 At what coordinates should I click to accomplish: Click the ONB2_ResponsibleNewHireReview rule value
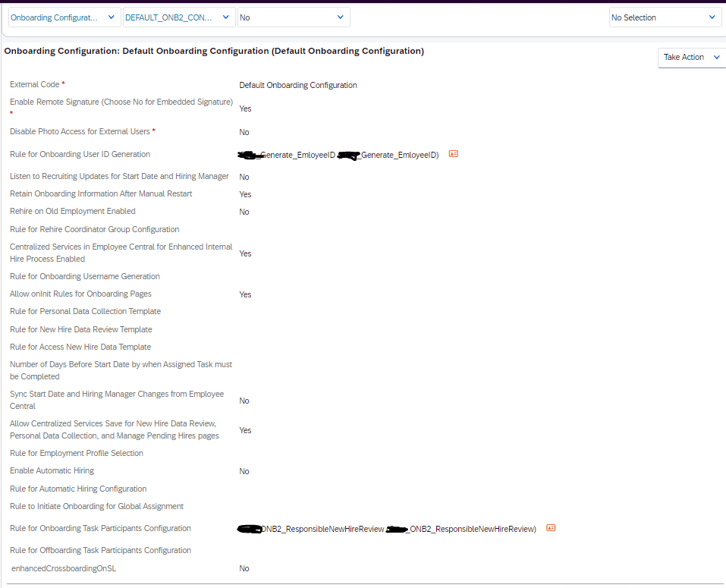[387, 529]
